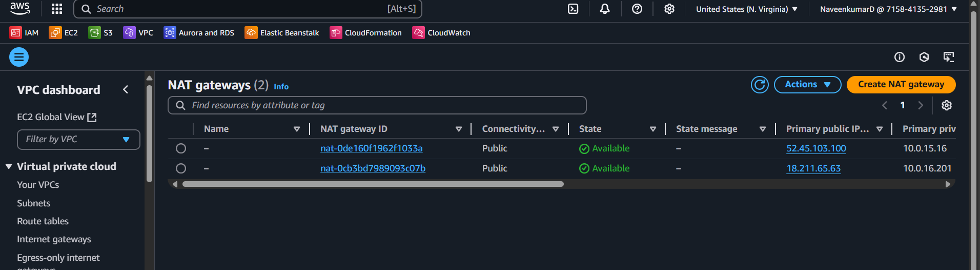
Task: Open the NaveenkumarD account menu
Action: point(888,9)
